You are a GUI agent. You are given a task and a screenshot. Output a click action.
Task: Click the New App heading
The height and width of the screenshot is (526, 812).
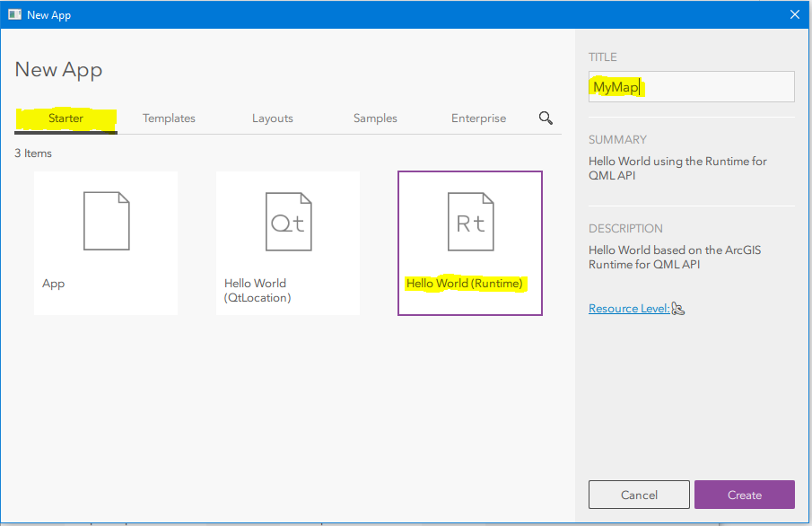(x=58, y=70)
